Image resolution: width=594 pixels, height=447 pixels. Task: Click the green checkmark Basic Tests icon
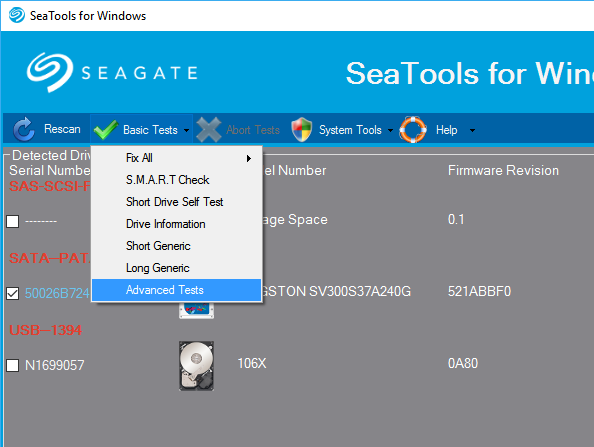point(106,130)
